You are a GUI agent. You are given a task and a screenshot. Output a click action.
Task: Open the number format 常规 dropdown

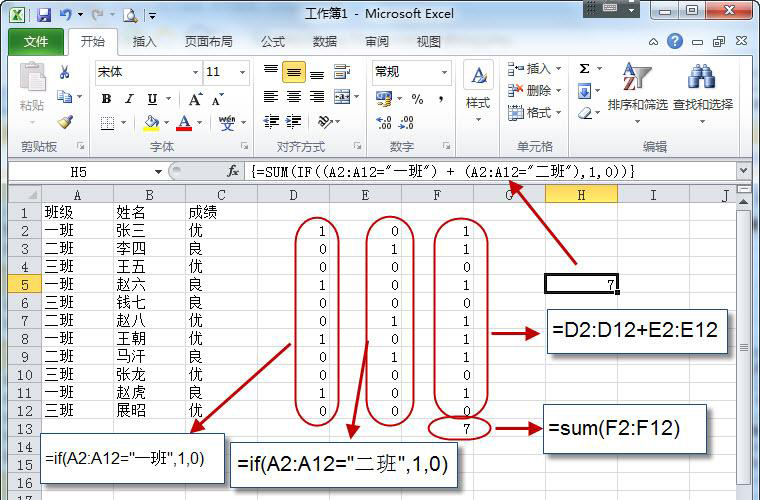click(x=444, y=73)
